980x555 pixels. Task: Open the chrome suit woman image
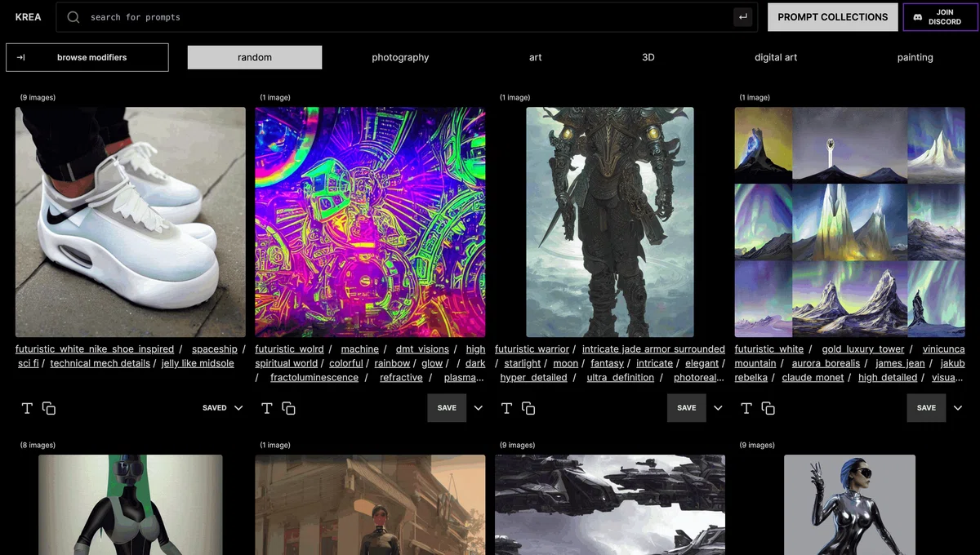coord(849,504)
